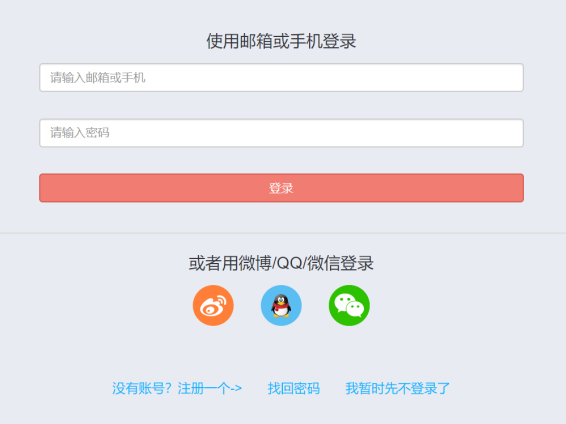Click the 或者用微博/QQ/微信登录 heading
This screenshot has height=424, width=566.
(281, 263)
